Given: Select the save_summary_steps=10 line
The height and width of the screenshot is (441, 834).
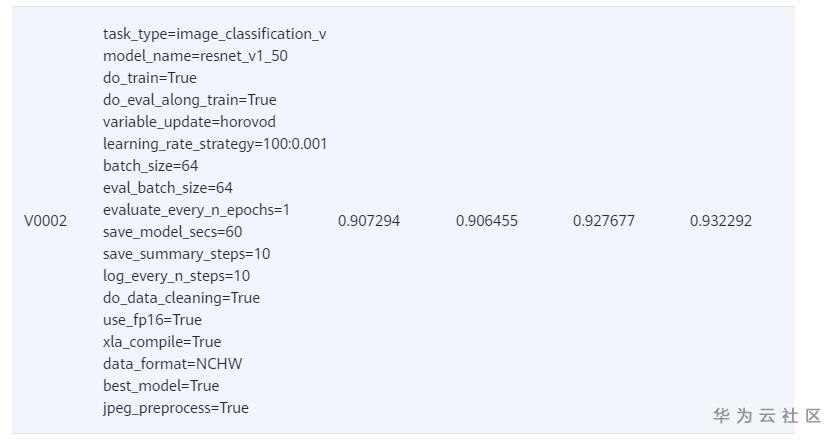Looking at the screenshot, I should pos(186,254).
